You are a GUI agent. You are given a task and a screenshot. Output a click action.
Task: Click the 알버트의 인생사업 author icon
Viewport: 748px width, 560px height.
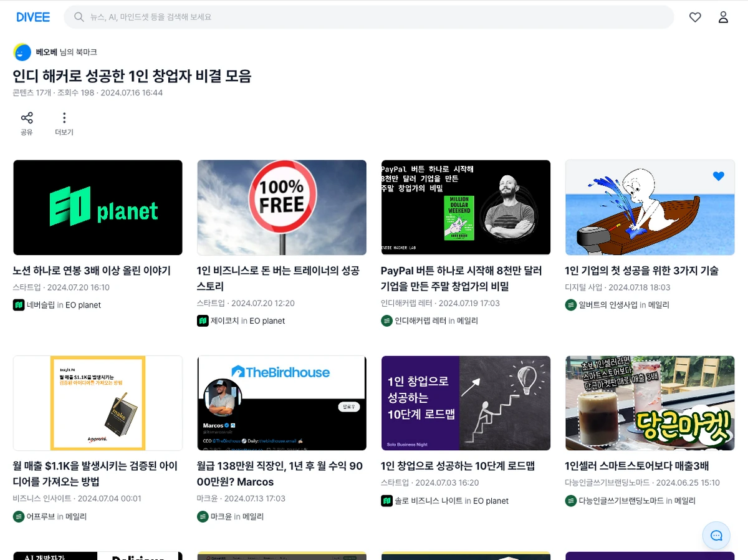571,305
